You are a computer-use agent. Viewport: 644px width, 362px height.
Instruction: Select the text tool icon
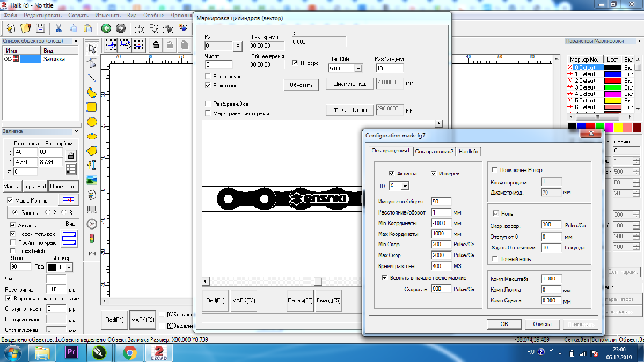tap(92, 165)
